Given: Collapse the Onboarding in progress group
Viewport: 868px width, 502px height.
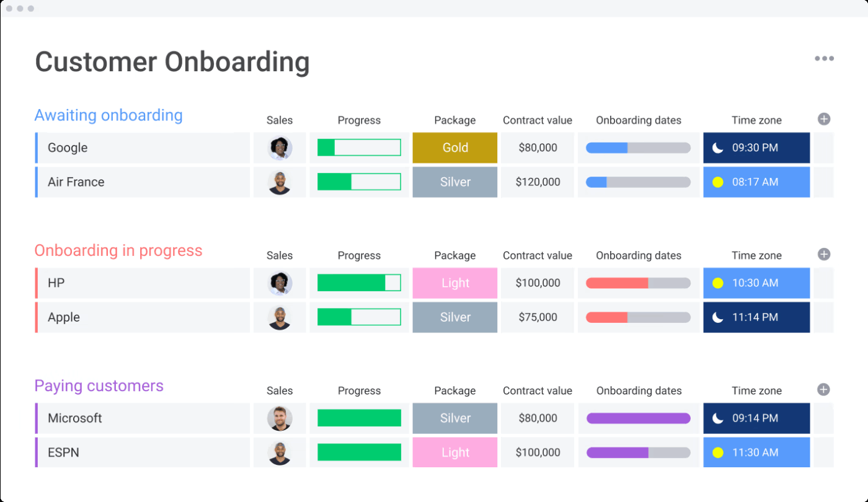Looking at the screenshot, I should [x=118, y=250].
